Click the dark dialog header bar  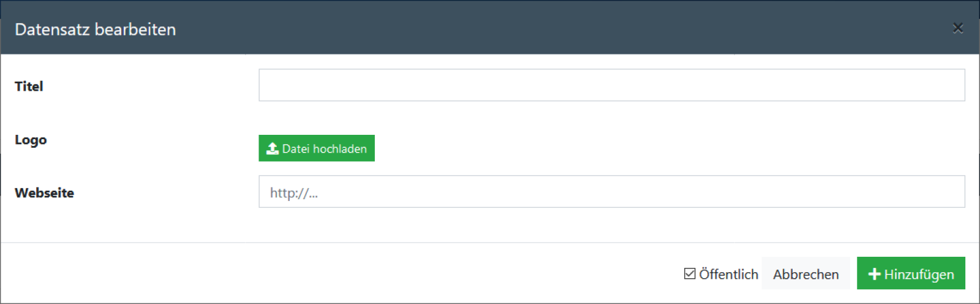[490, 28]
